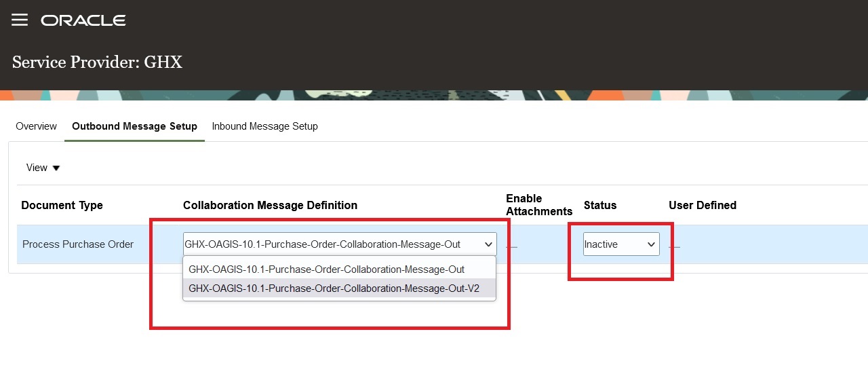
Task: Choose the Message-Out-V2 definition option
Action: coord(339,288)
